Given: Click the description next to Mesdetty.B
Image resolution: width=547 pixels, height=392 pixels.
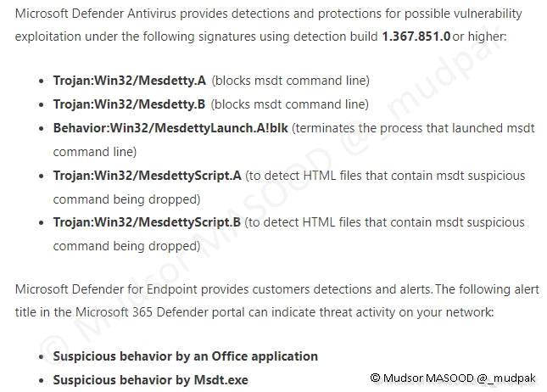Looking at the screenshot, I should [x=289, y=104].
